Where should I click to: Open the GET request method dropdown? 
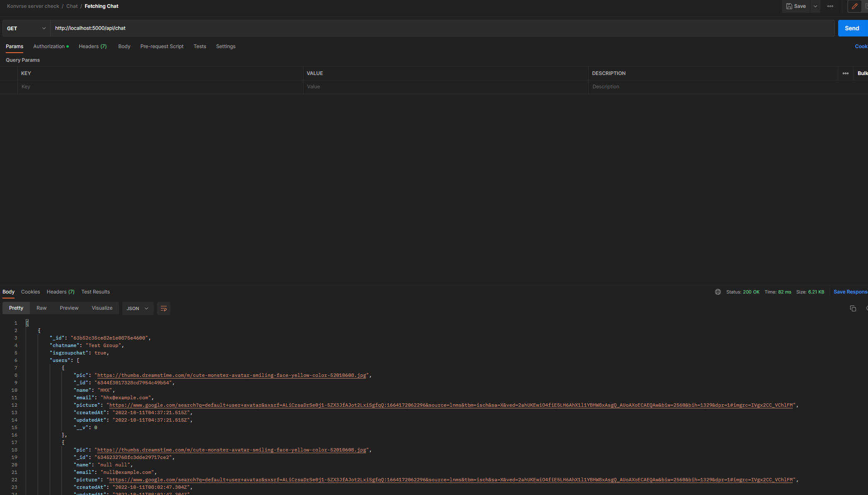26,28
